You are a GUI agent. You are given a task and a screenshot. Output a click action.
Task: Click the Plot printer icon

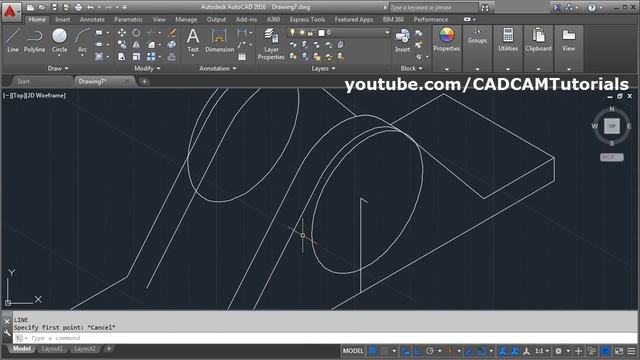[x=78, y=7]
